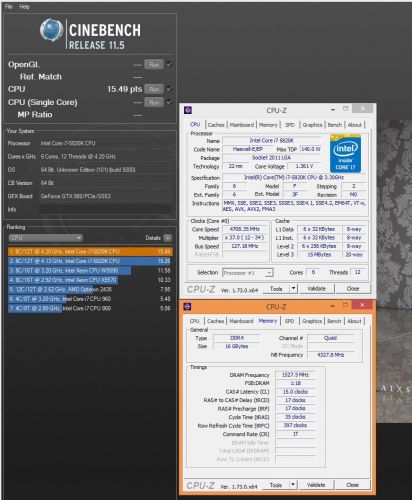
Task: Switch to Mainboard tab in upper CPU-Z
Action: point(242,125)
